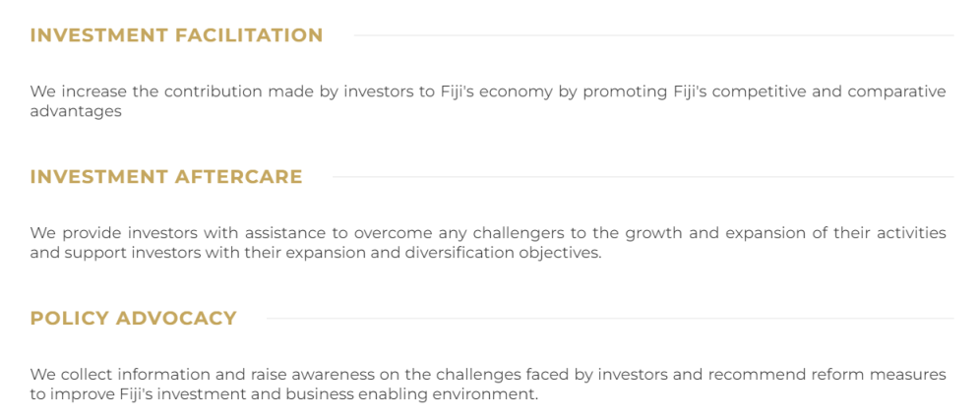Click the INVESTMENT AFTERCARE heading
Screen dimensions: 980x419
(x=166, y=177)
